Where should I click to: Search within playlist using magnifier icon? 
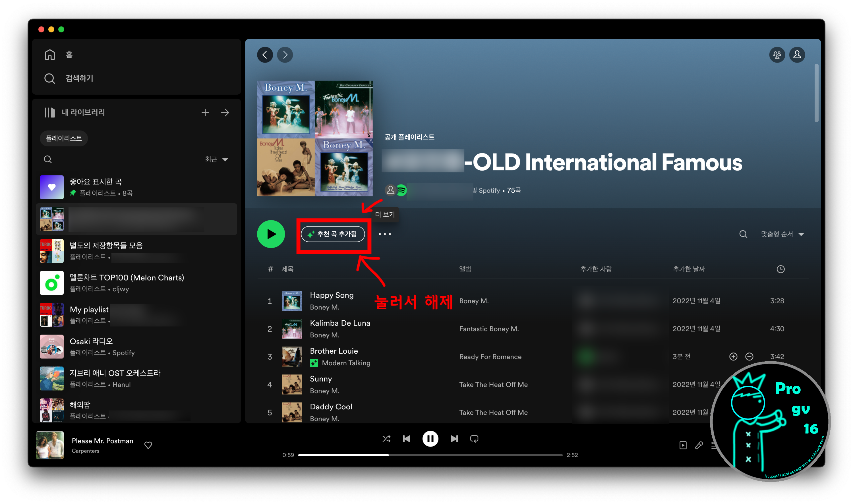tap(743, 234)
